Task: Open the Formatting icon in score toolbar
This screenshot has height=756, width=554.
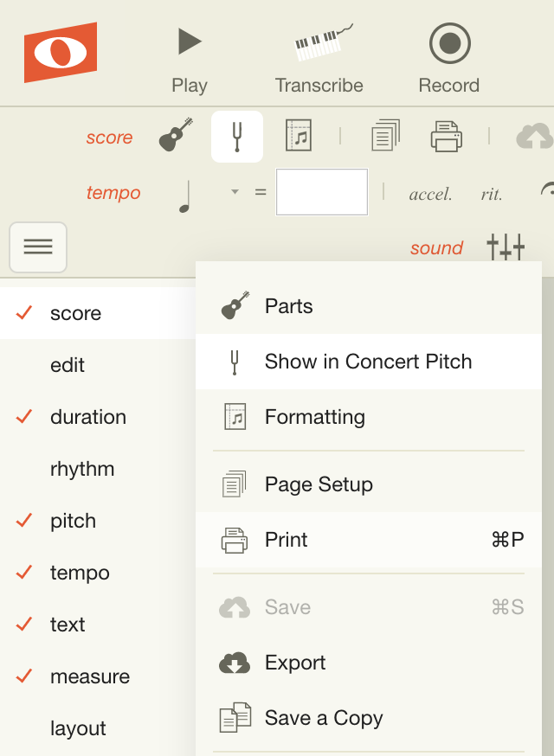Action: click(x=298, y=136)
